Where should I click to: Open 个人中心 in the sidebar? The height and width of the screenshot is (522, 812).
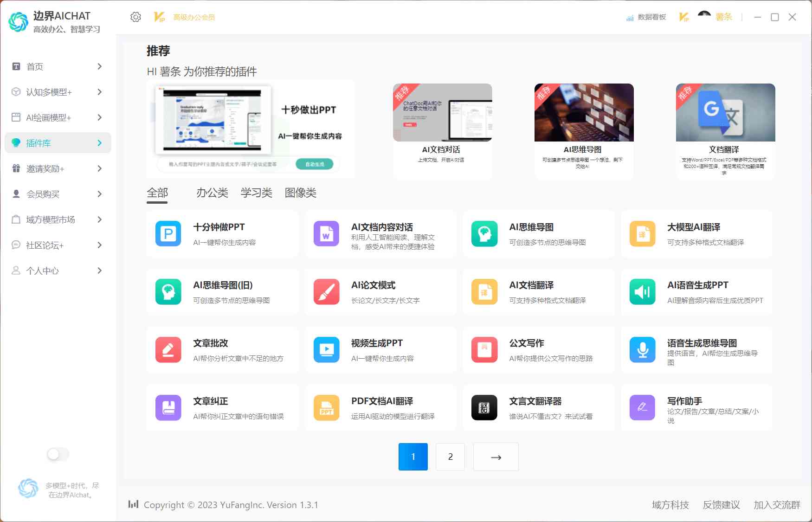click(58, 271)
